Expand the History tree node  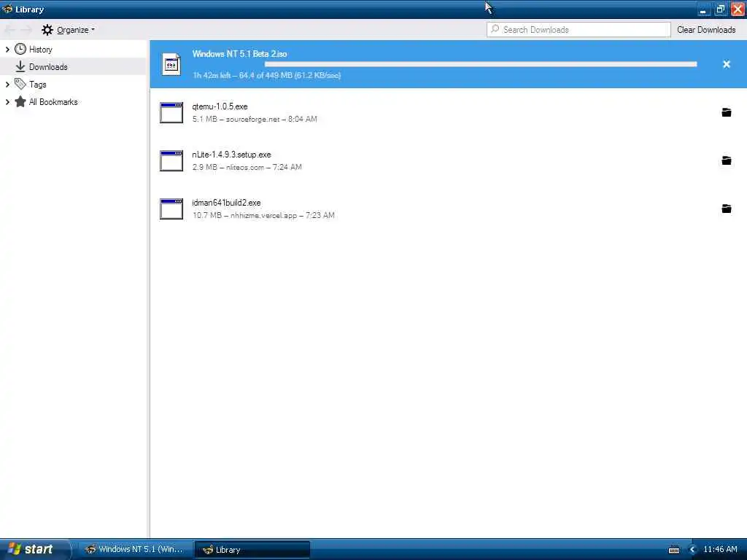pyautogui.click(x=7, y=49)
